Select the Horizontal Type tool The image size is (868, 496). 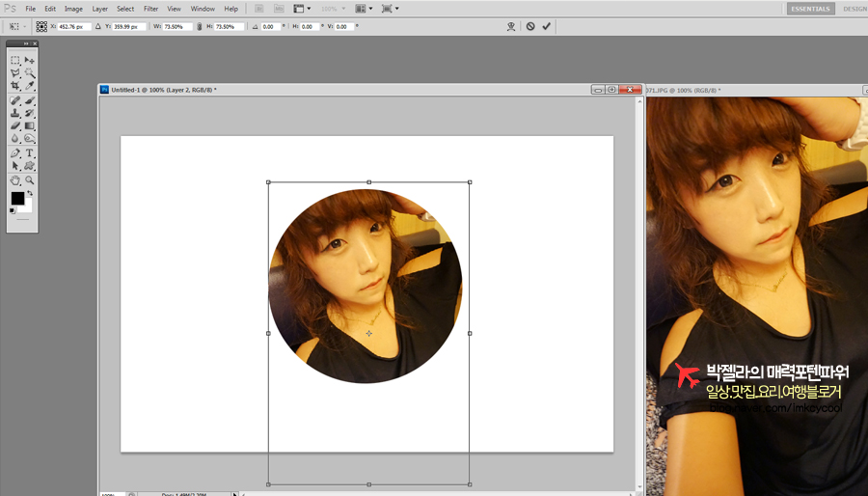[x=30, y=153]
